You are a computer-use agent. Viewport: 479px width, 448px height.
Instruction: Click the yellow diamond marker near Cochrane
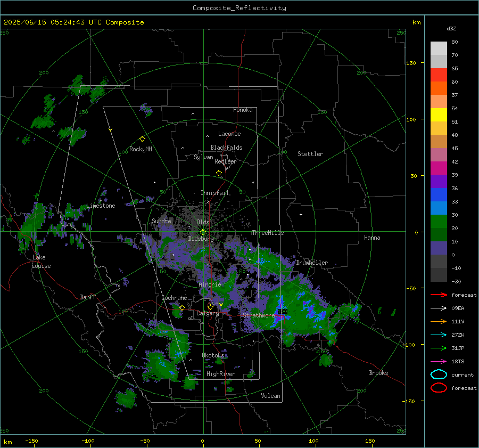(182, 307)
